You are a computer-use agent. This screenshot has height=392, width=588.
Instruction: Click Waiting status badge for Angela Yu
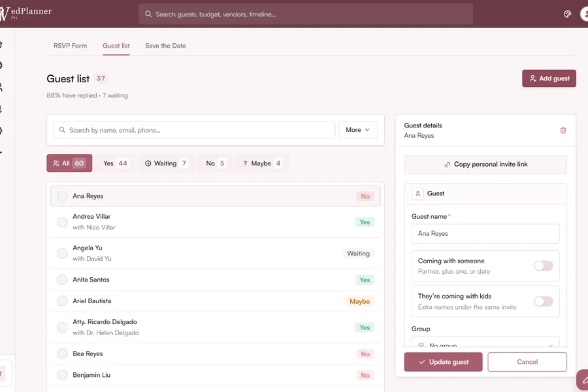point(358,253)
